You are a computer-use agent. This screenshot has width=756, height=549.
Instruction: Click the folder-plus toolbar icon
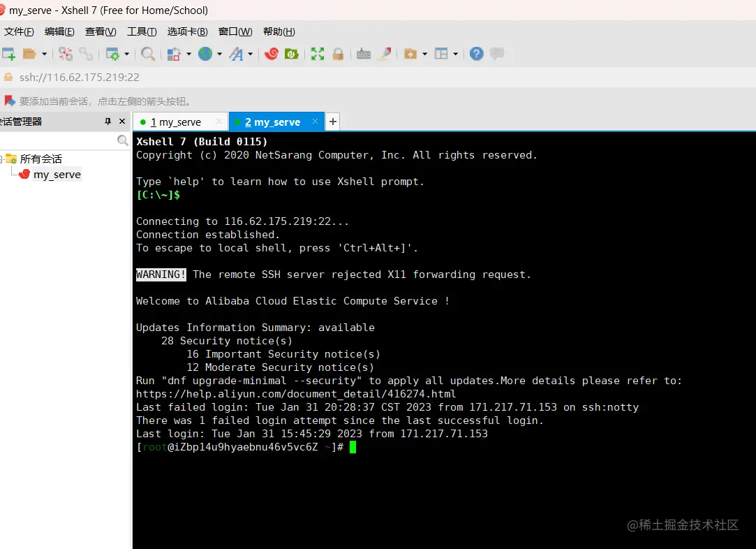410,54
